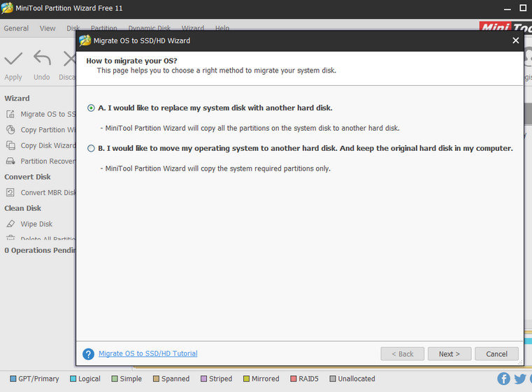
Task: Open the Migrate OS to SSD/HD Tutorial link
Action: pyautogui.click(x=148, y=354)
